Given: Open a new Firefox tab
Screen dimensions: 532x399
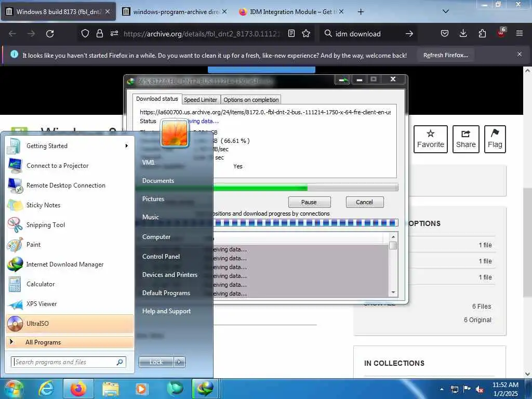Looking at the screenshot, I should click(x=361, y=12).
